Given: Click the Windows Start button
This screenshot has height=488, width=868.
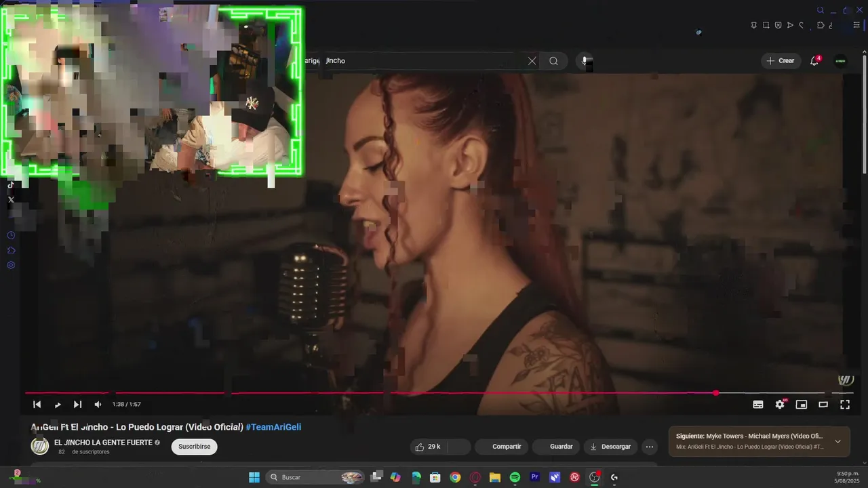Looking at the screenshot, I should [x=254, y=477].
